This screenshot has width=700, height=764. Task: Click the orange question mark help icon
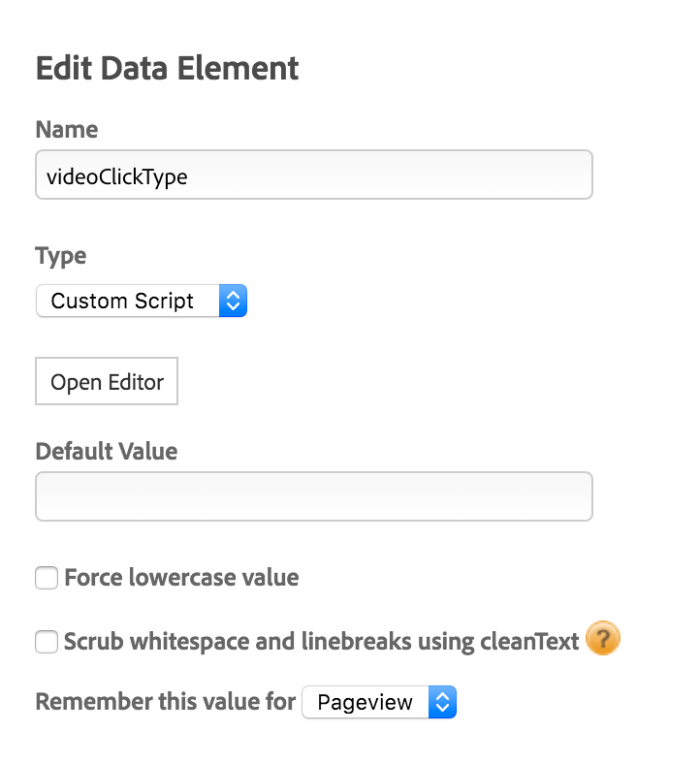point(603,638)
